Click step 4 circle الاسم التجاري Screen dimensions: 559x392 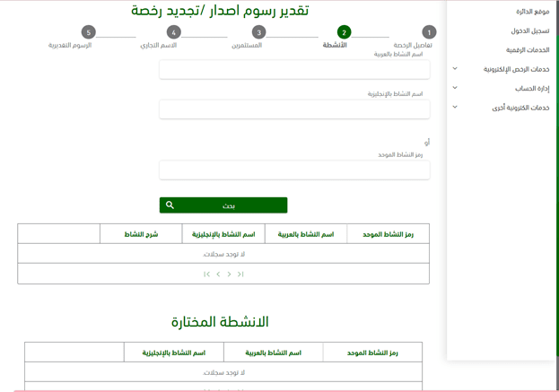pos(173,32)
